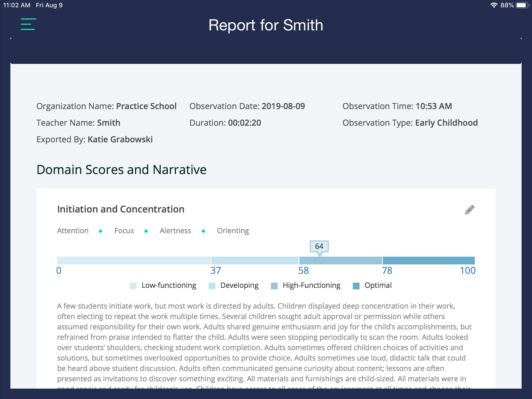Tap the Wi-Fi status icon

click(494, 5)
